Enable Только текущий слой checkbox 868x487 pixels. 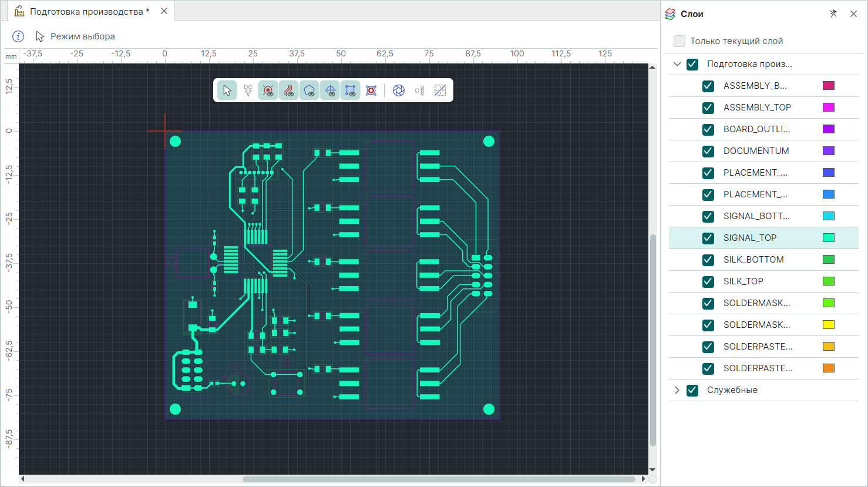679,41
